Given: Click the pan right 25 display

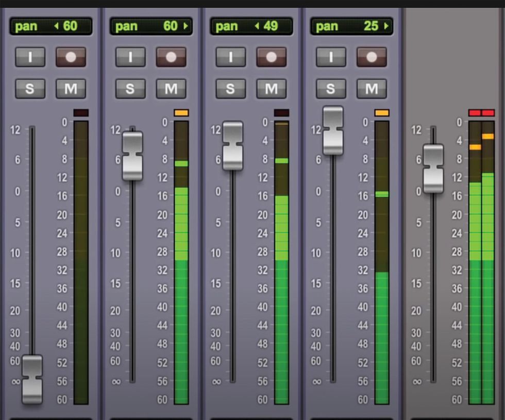Looking at the screenshot, I should 351,26.
